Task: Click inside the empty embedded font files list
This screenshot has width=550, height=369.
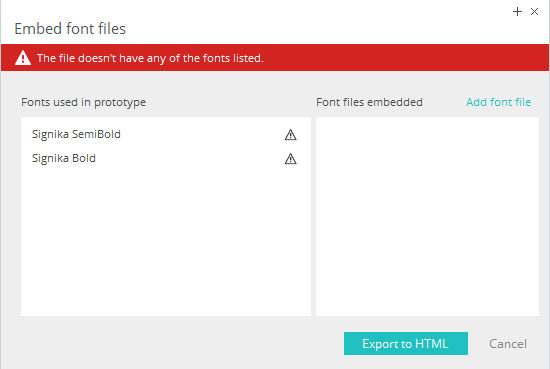Action: click(427, 216)
